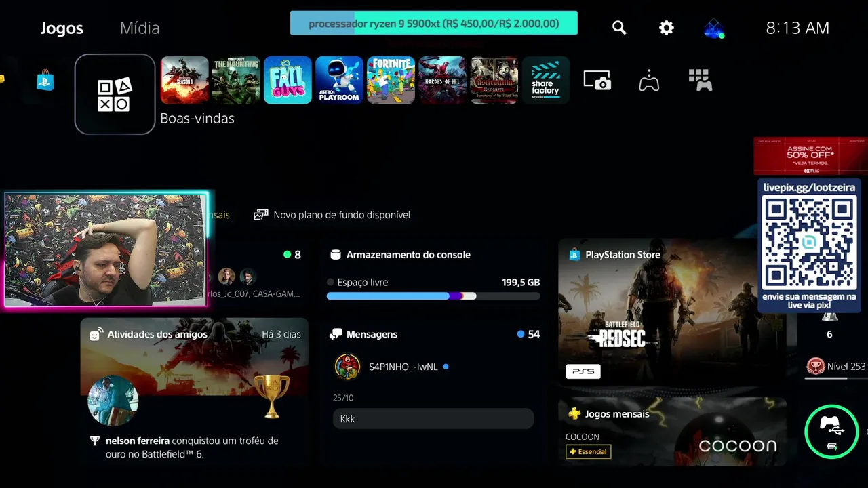Click the S4P1NHO_-IwNL avatar picture

point(347,367)
